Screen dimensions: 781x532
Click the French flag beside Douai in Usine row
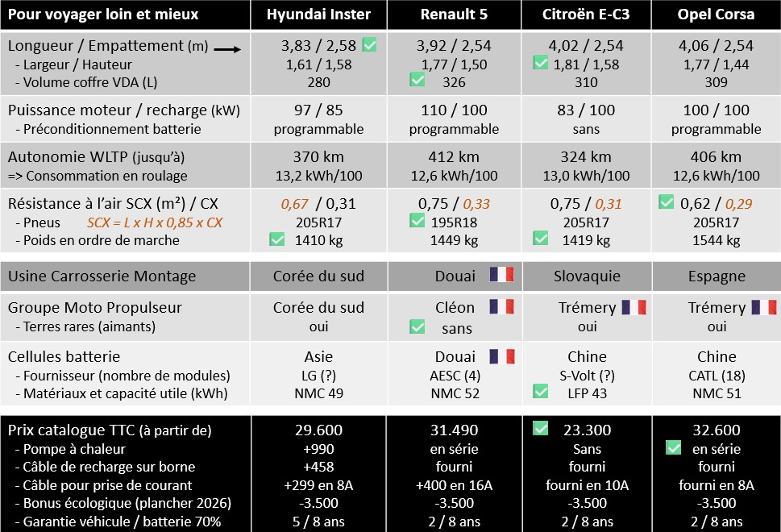point(501,275)
